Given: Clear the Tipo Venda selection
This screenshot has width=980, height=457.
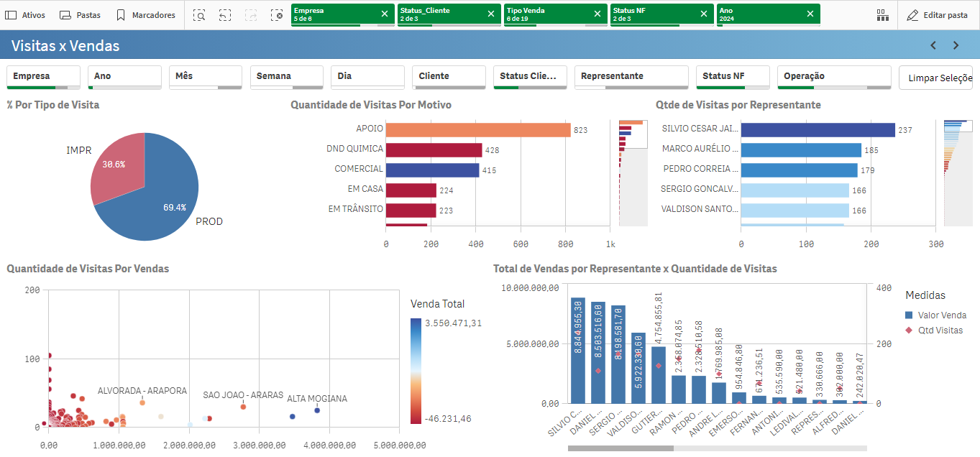Looking at the screenshot, I should pos(597,14).
